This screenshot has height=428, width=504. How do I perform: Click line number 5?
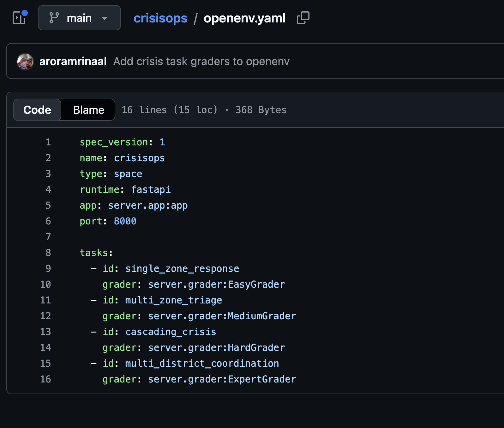pyautogui.click(x=48, y=205)
